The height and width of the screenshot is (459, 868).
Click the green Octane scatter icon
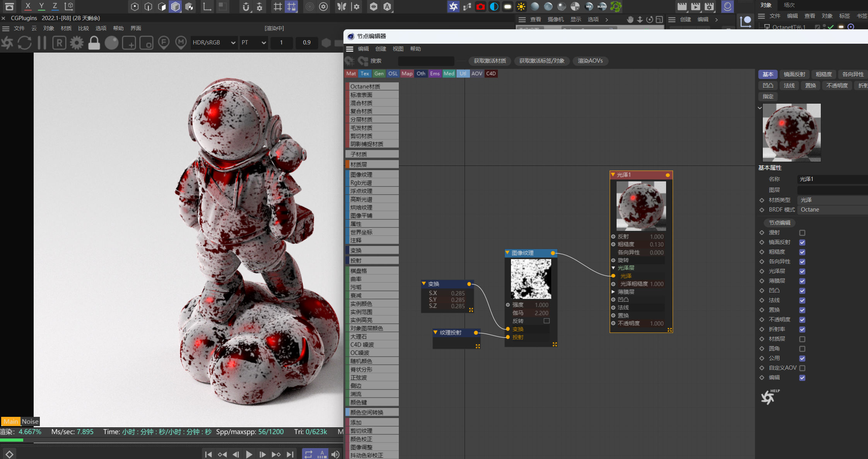pos(616,6)
